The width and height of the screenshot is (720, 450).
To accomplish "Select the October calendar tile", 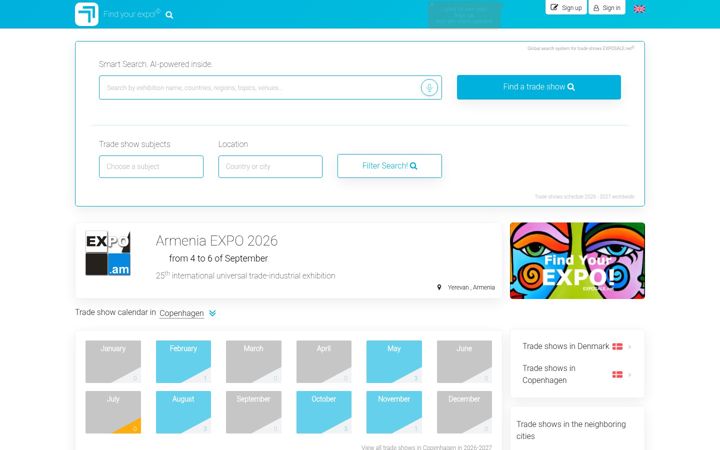I will click(324, 412).
